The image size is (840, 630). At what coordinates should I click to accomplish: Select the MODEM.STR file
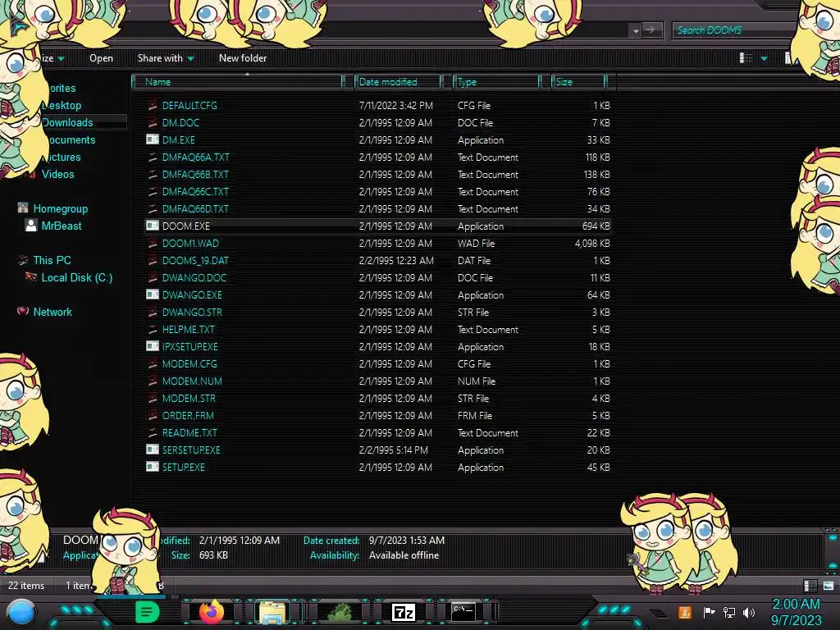point(189,398)
